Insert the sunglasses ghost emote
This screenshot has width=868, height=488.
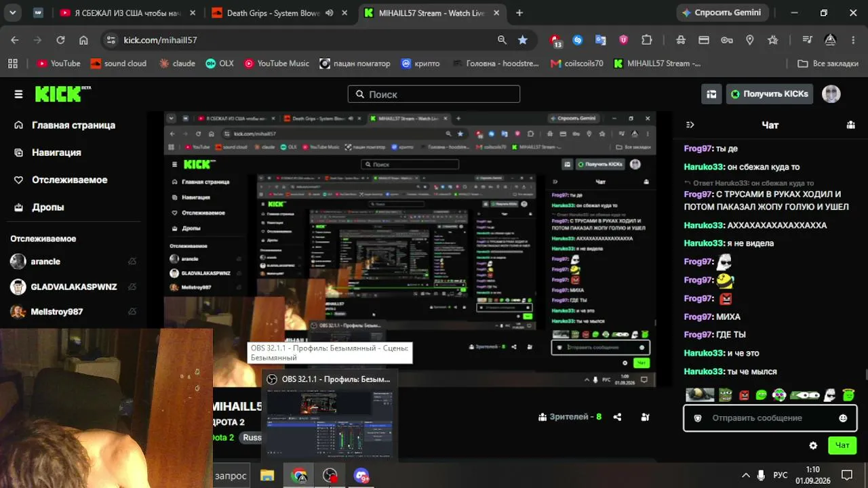coord(830,394)
